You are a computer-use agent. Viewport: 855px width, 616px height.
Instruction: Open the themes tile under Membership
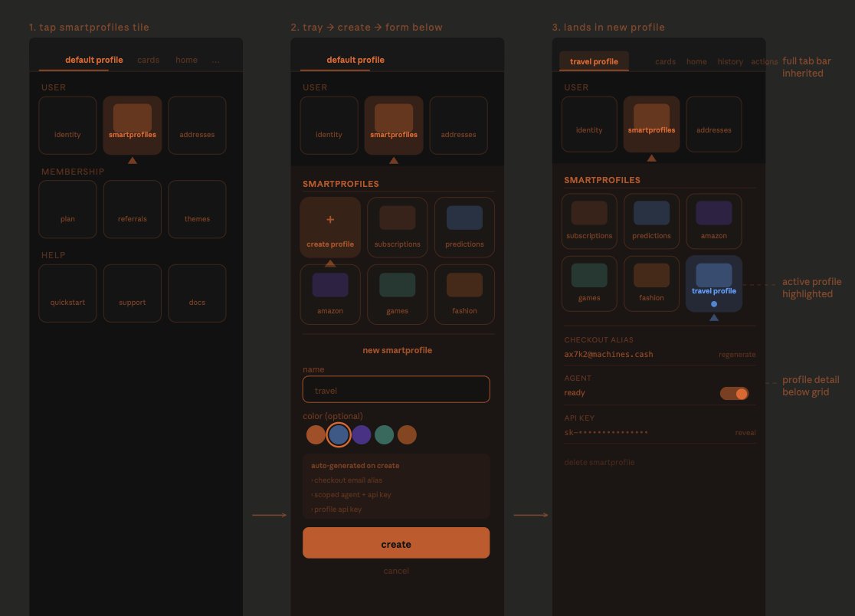pos(197,209)
